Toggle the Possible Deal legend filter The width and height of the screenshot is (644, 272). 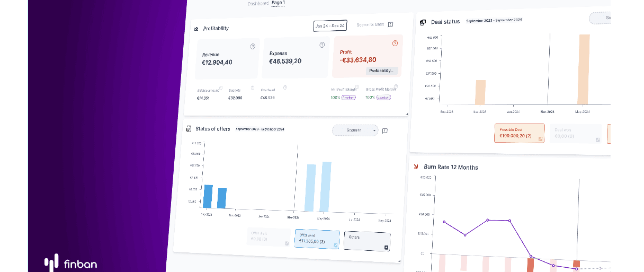(519, 133)
